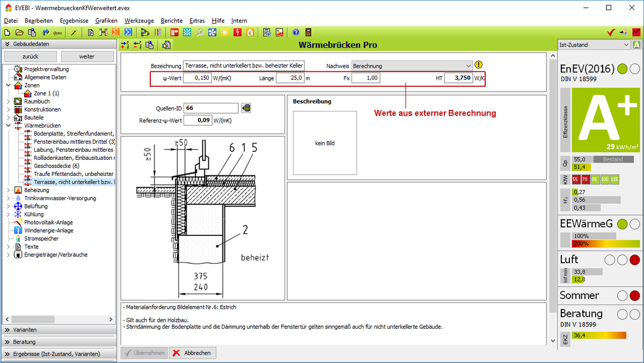
Task: Click the red chart icon top right
Action: point(636,32)
